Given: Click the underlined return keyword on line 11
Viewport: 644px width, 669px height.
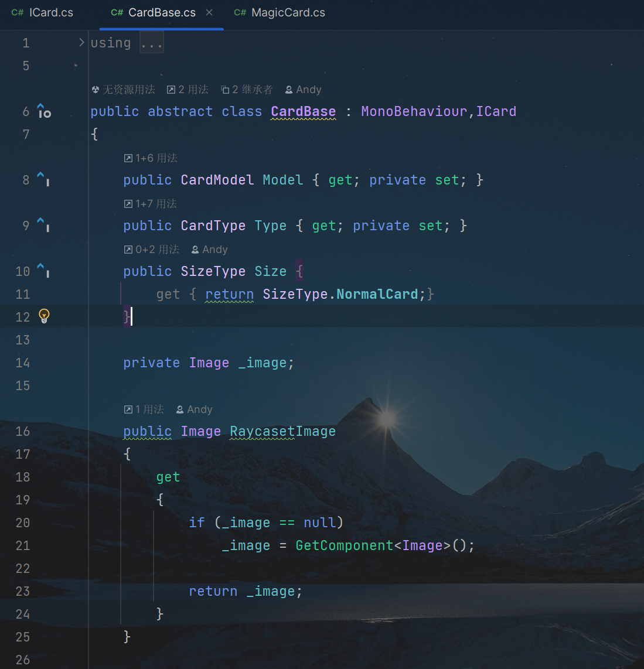Looking at the screenshot, I should (229, 294).
